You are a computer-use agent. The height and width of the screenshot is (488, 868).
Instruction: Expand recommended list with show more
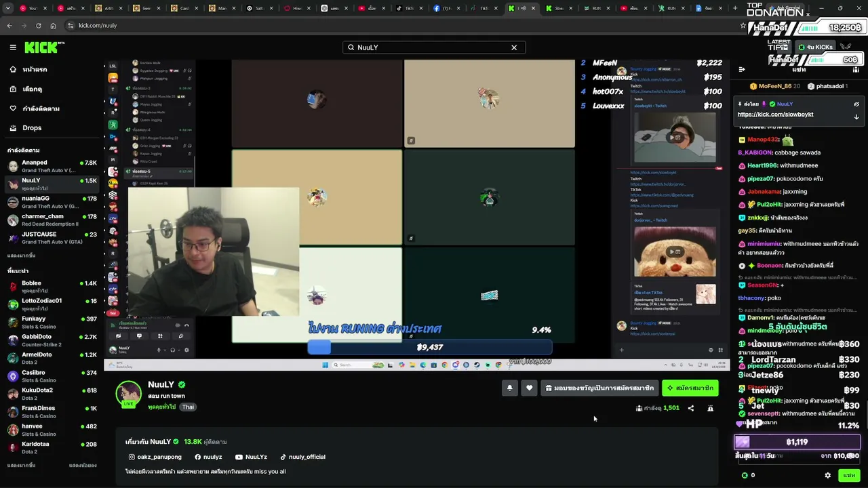[21, 466]
